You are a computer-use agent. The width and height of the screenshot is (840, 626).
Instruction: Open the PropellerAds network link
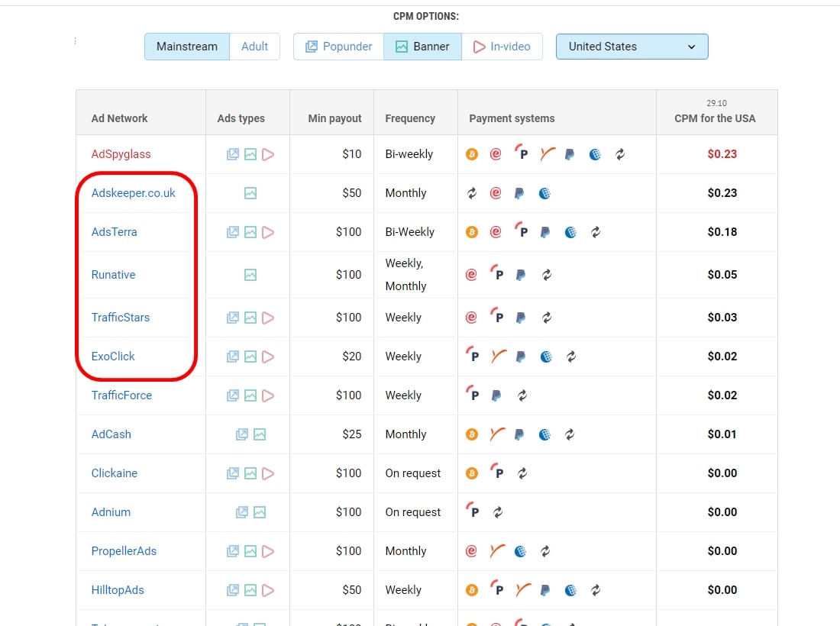coord(124,551)
